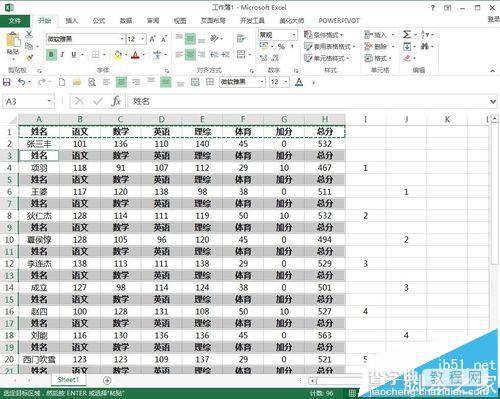Open the 文件 File menu button
Screen dimensions: 500x399
pos(15,21)
